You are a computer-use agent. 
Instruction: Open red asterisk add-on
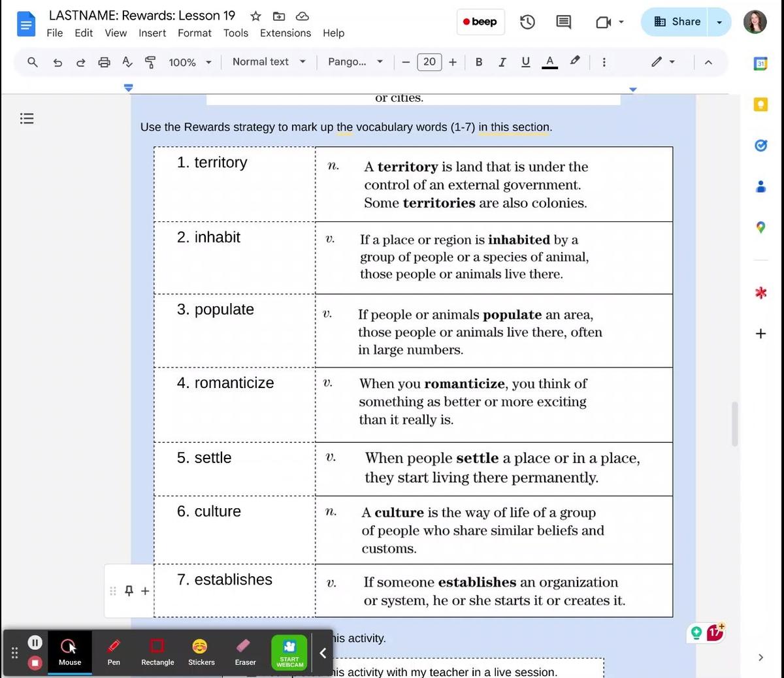click(760, 293)
